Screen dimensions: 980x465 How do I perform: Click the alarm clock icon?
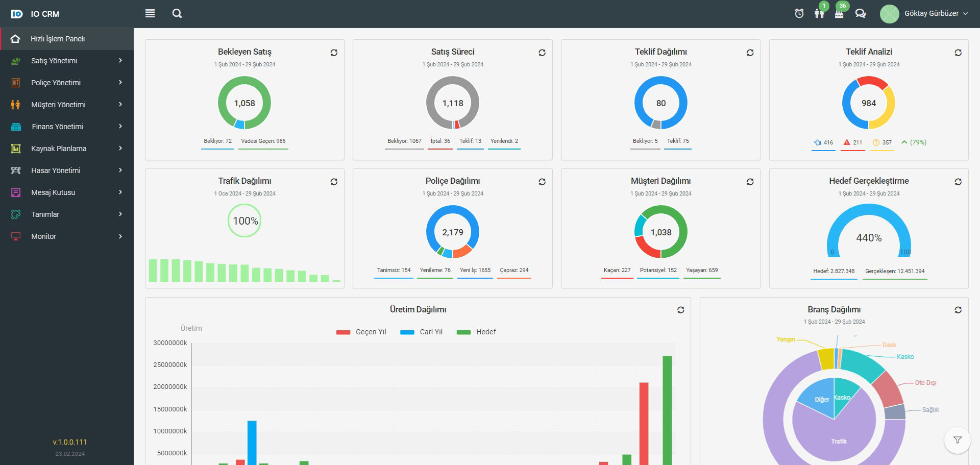799,14
